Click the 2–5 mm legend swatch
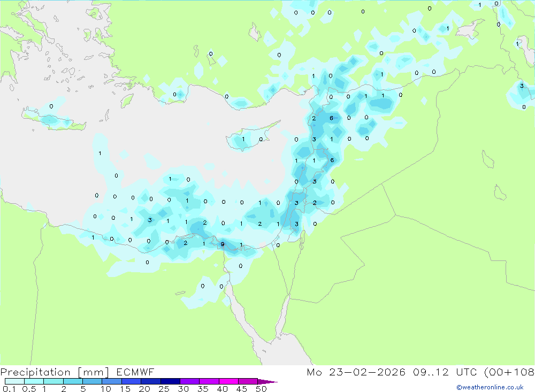535x392 pixels. coord(73,381)
